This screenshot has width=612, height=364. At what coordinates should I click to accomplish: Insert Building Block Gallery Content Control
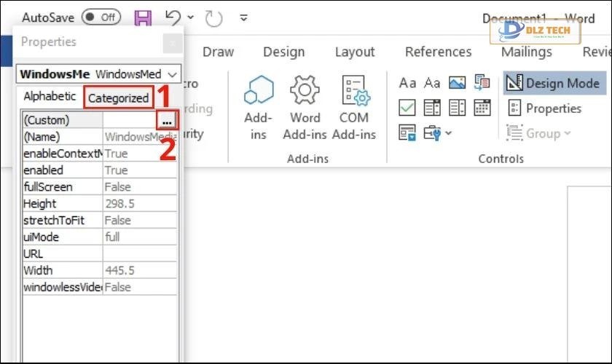click(482, 83)
